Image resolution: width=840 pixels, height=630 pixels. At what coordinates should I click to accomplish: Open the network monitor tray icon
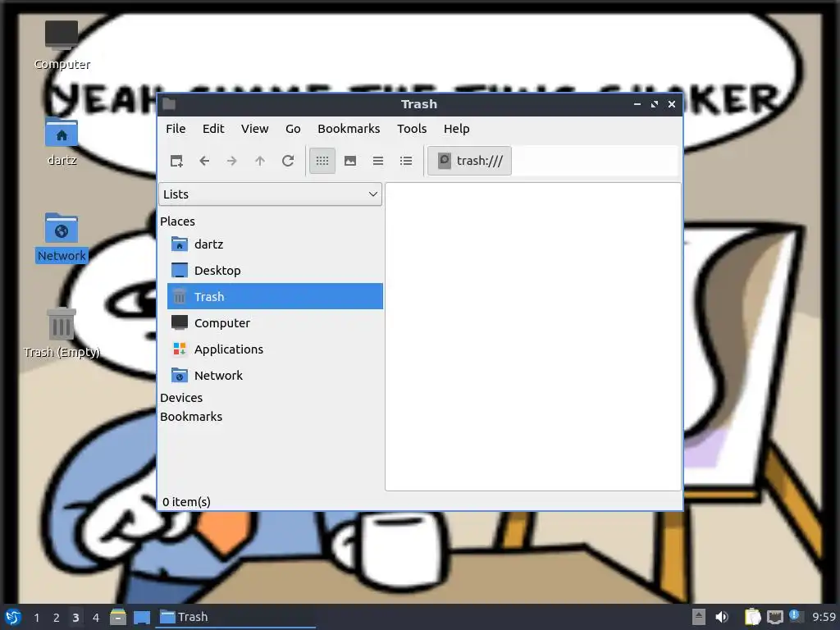pyautogui.click(x=774, y=617)
